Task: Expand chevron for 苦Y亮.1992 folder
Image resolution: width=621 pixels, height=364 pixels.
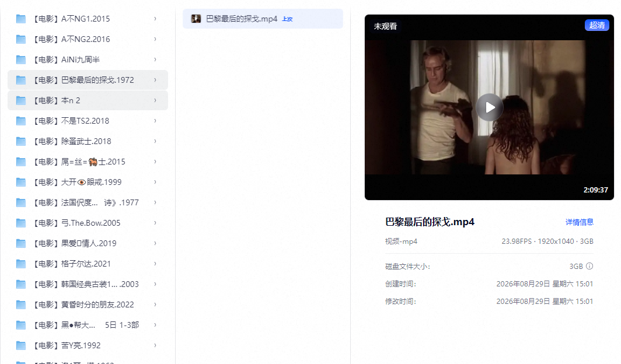Action: [x=155, y=345]
